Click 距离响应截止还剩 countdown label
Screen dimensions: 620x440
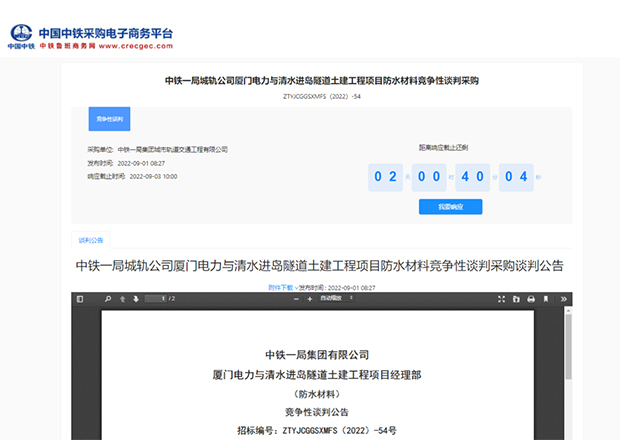tap(444, 147)
